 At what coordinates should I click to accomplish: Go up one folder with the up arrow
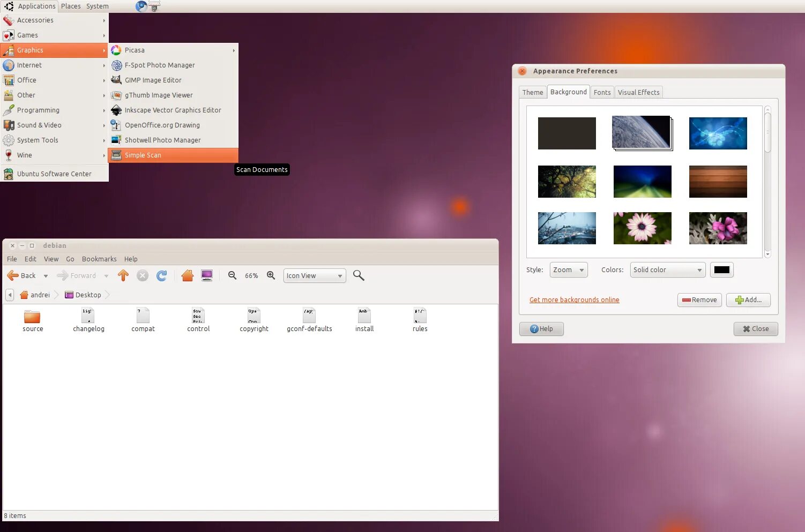(x=123, y=275)
